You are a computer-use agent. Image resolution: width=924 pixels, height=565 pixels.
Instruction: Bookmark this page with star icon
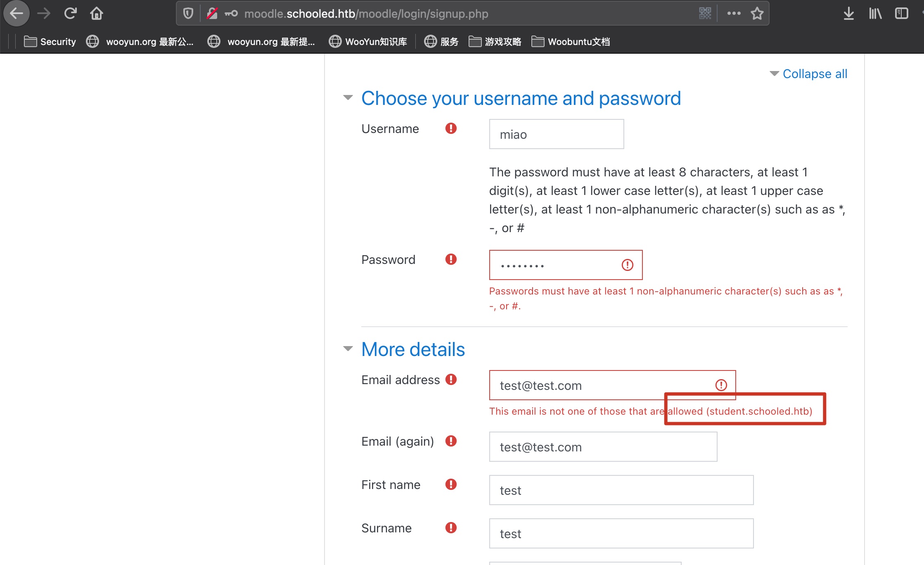[x=757, y=14]
